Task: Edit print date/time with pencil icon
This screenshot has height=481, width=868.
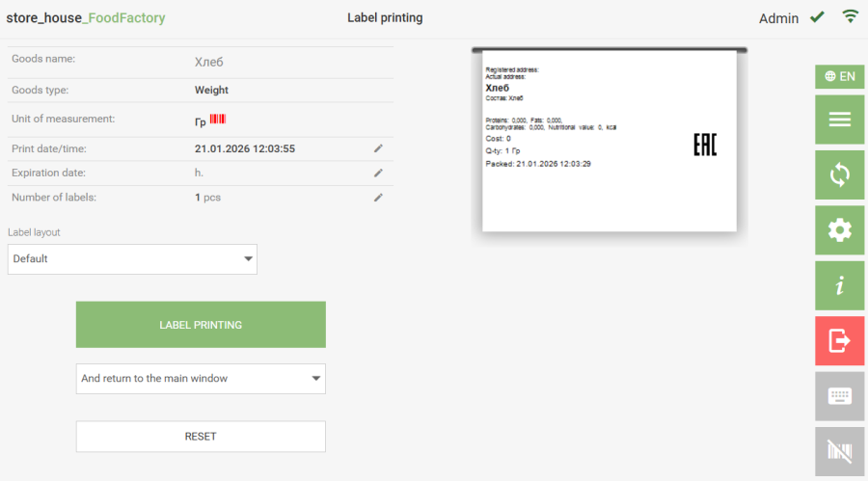Action: point(379,148)
